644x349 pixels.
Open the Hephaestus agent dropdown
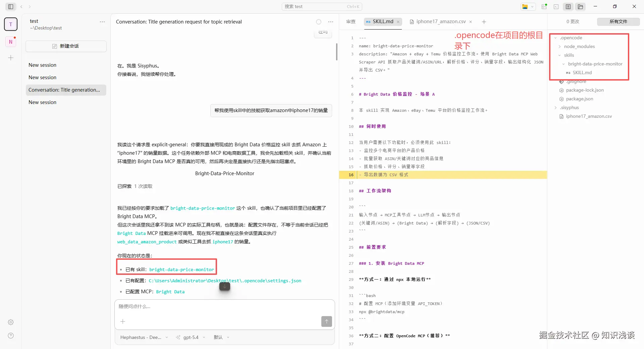144,337
